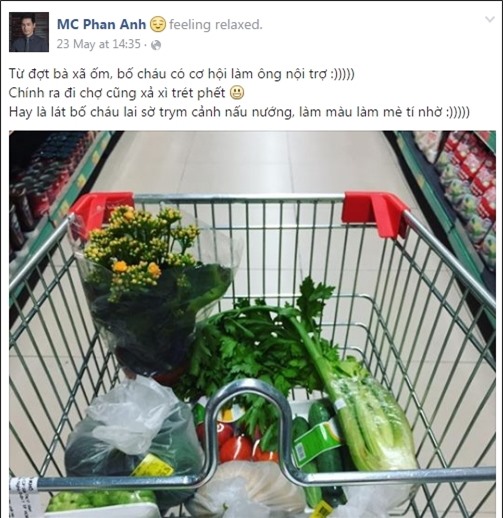Click the right red cart handle corner
The image size is (503, 518).
point(376,213)
